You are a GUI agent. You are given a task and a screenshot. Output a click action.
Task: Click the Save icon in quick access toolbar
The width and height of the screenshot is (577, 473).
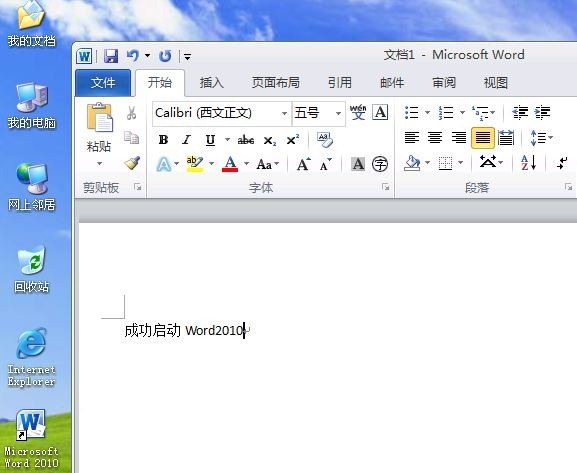[111, 56]
